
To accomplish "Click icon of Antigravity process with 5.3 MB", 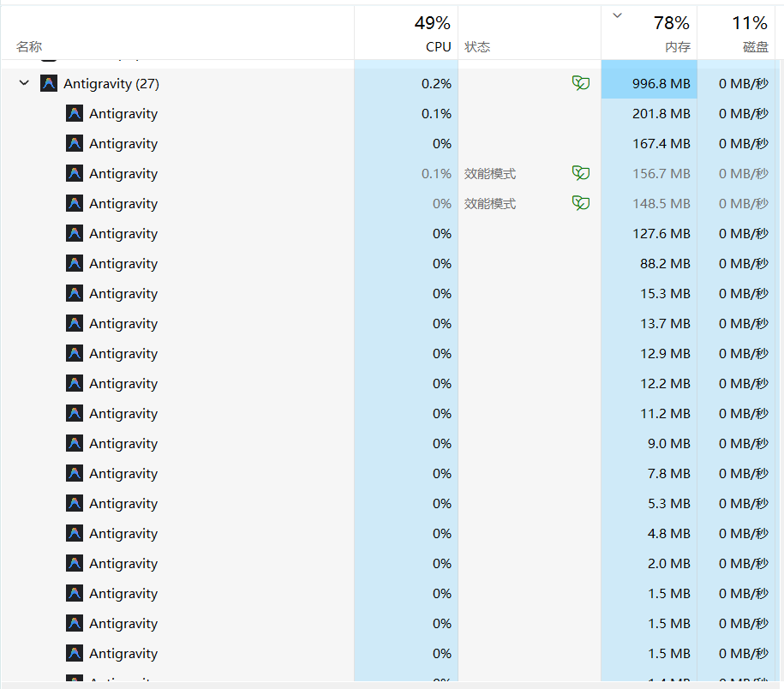I will pos(75,503).
